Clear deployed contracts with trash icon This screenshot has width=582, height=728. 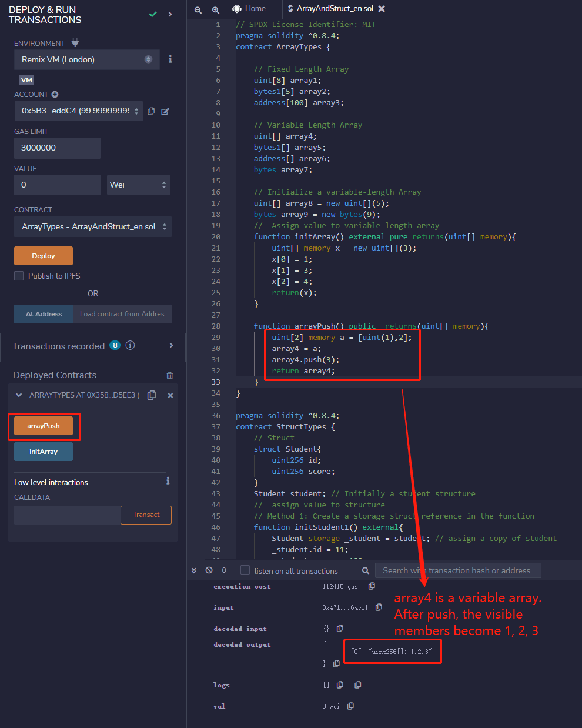click(x=170, y=375)
